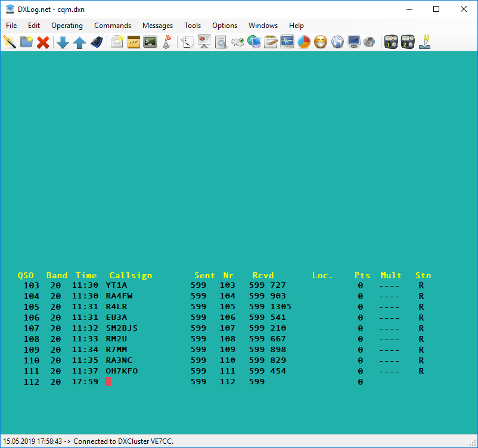The image size is (478, 448).
Task: Click the yellow sticky note icon
Action: coord(134,42)
